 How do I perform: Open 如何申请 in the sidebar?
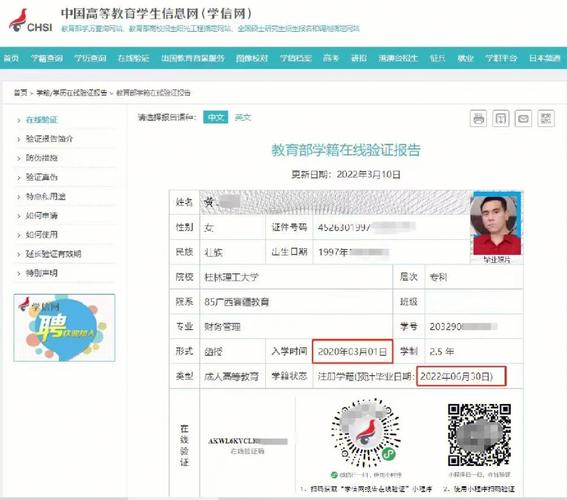(42, 216)
